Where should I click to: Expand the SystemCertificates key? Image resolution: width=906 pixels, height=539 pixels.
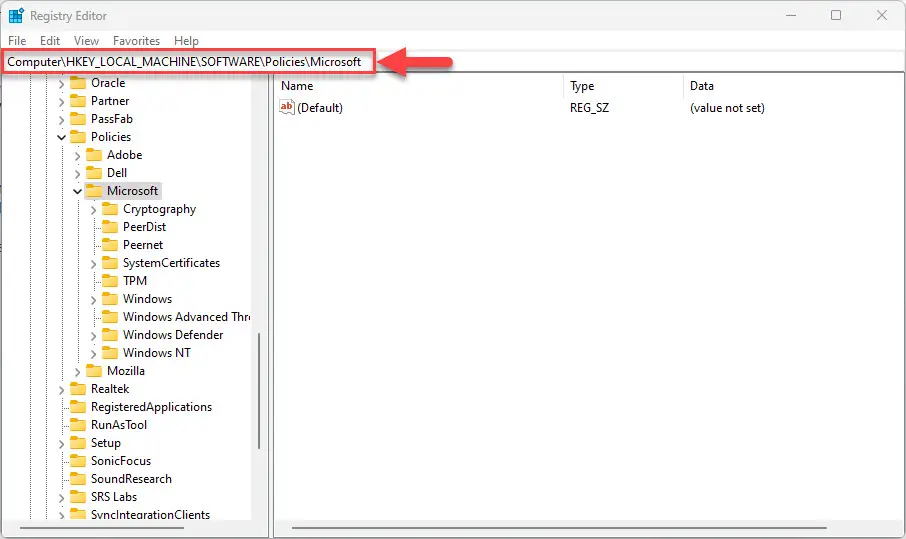coord(94,263)
